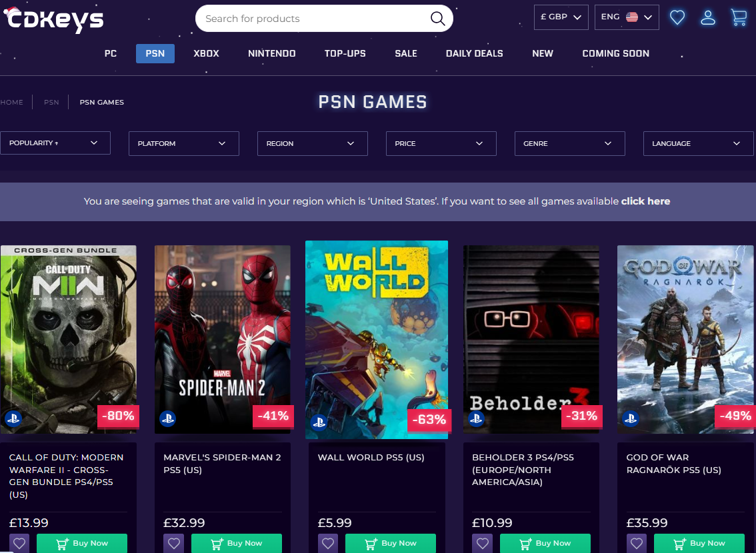The height and width of the screenshot is (553, 756).
Task: Buy Now for Call of Duty MWII
Action: 82,544
